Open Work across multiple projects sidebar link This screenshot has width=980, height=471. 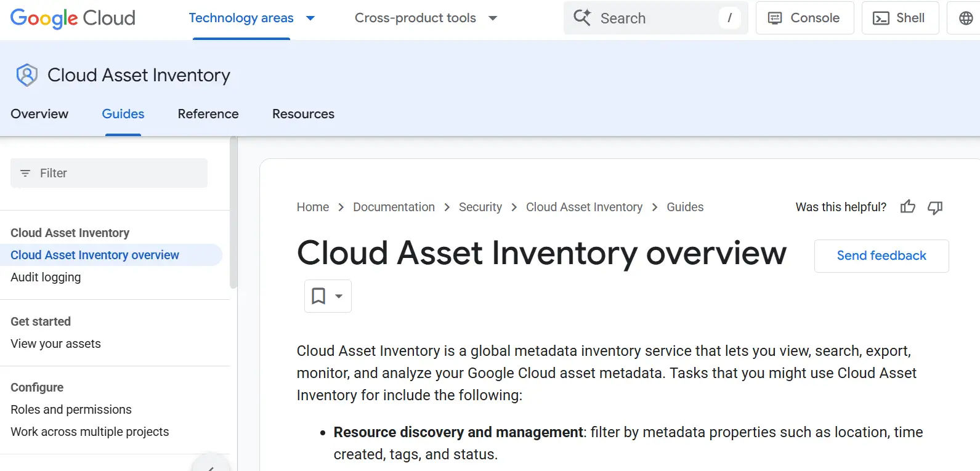pos(89,432)
